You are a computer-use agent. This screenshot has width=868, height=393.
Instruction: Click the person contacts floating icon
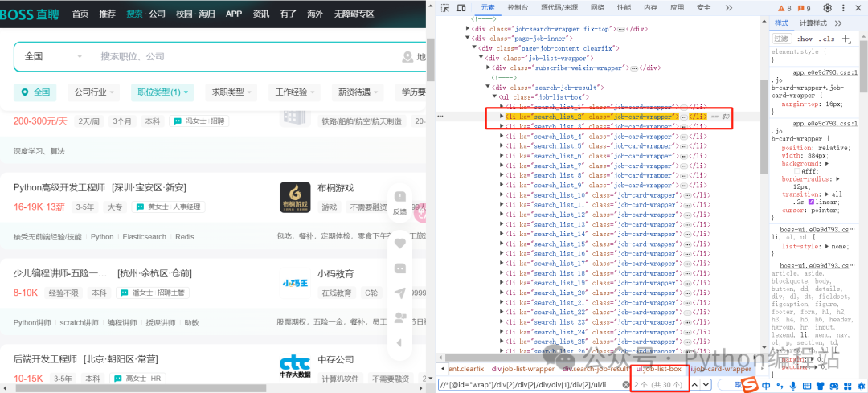coord(399,317)
